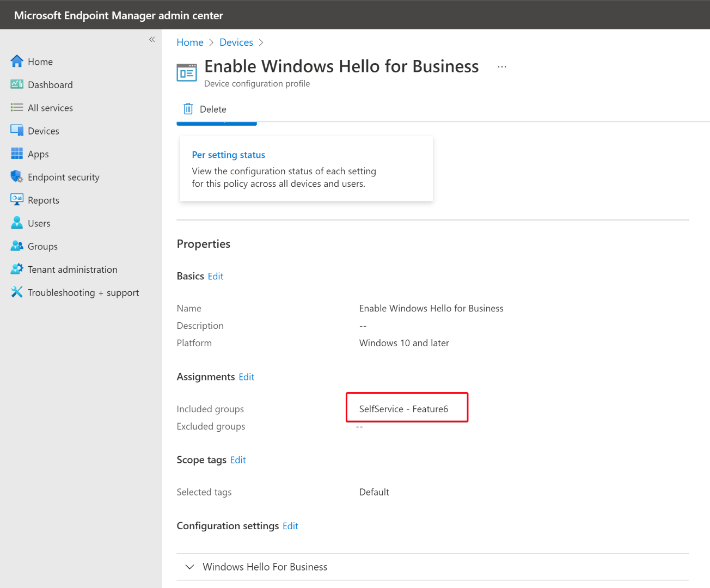Click the Delete trash can icon
Viewport: 710px width, 588px height.
coord(188,109)
